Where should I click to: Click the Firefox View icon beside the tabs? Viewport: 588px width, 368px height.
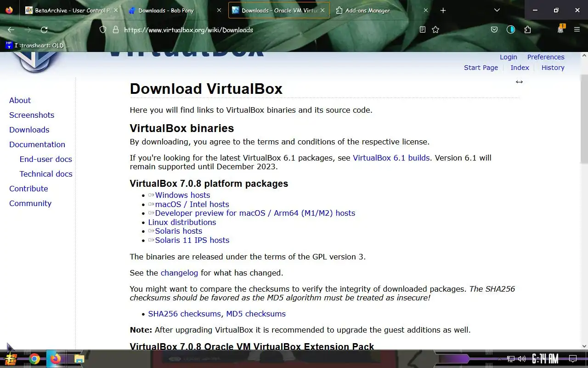[9, 10]
